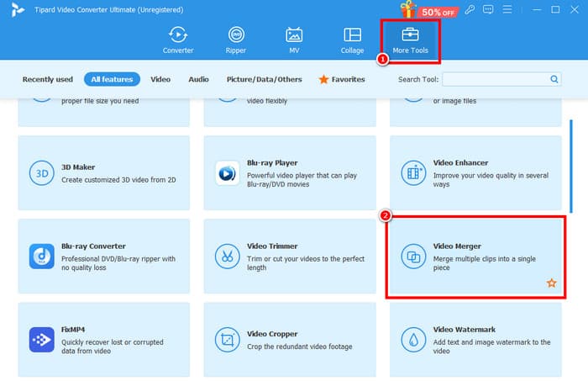
Task: Open the register key icon
Action: click(x=470, y=9)
